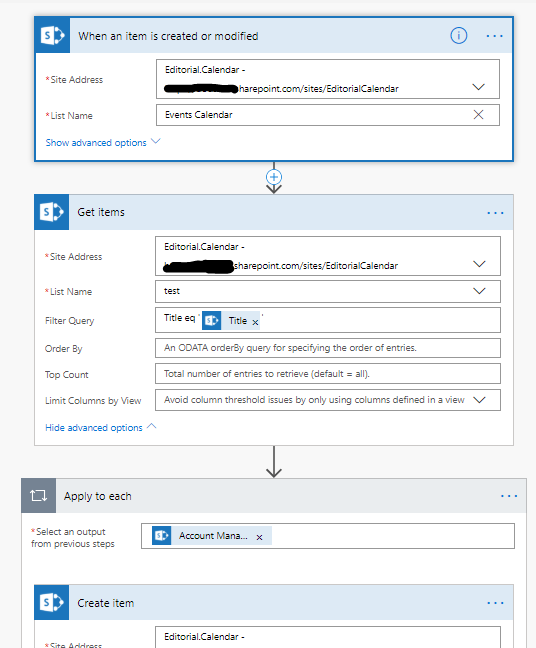
Task: Open info for 'When an item is created or modified'
Action: click(458, 36)
